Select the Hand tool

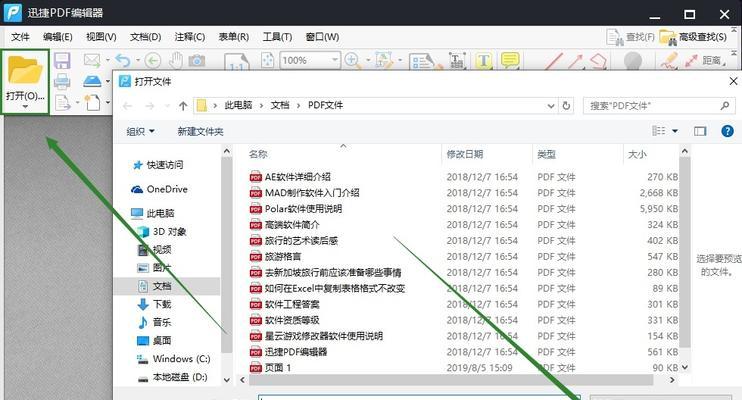176,60
